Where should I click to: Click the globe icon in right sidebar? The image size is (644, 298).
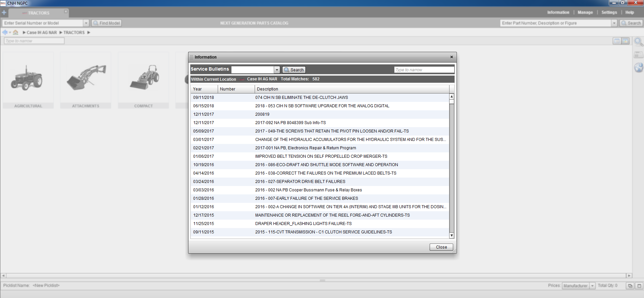tap(638, 68)
